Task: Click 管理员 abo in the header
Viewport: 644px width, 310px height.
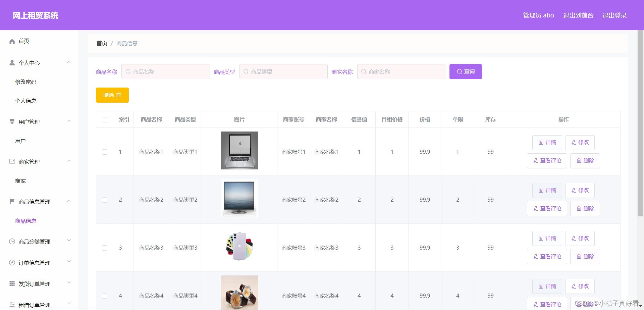Action: (x=538, y=15)
